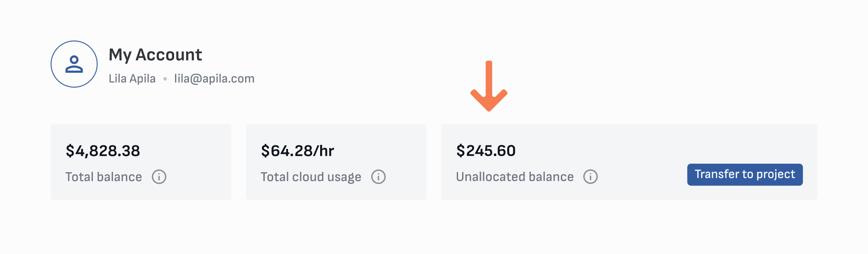The image size is (868, 254).
Task: Click the $4,828.38 balance amount
Action: (103, 151)
